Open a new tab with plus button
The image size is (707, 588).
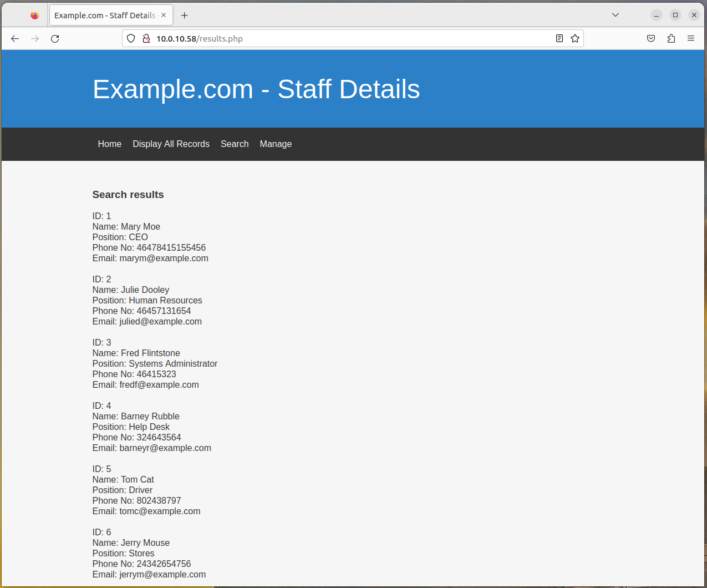(185, 16)
